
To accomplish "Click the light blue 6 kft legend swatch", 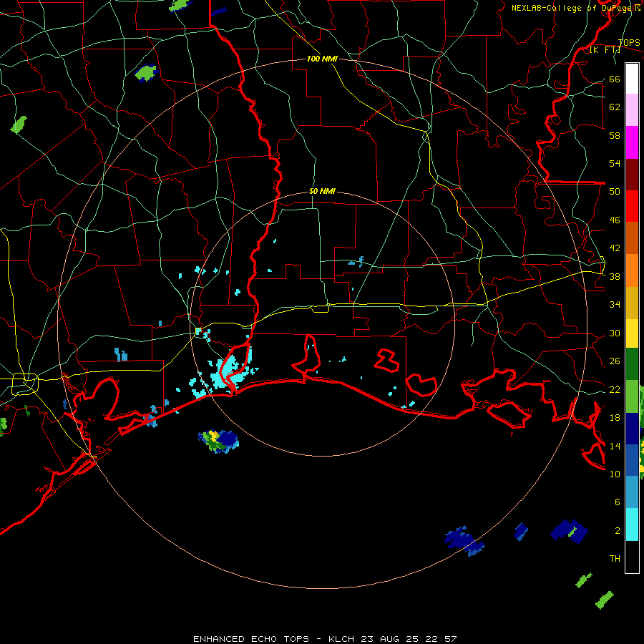I will coord(632,492).
